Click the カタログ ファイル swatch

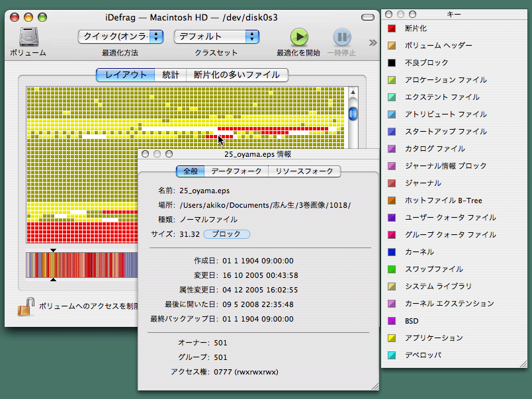click(x=392, y=149)
